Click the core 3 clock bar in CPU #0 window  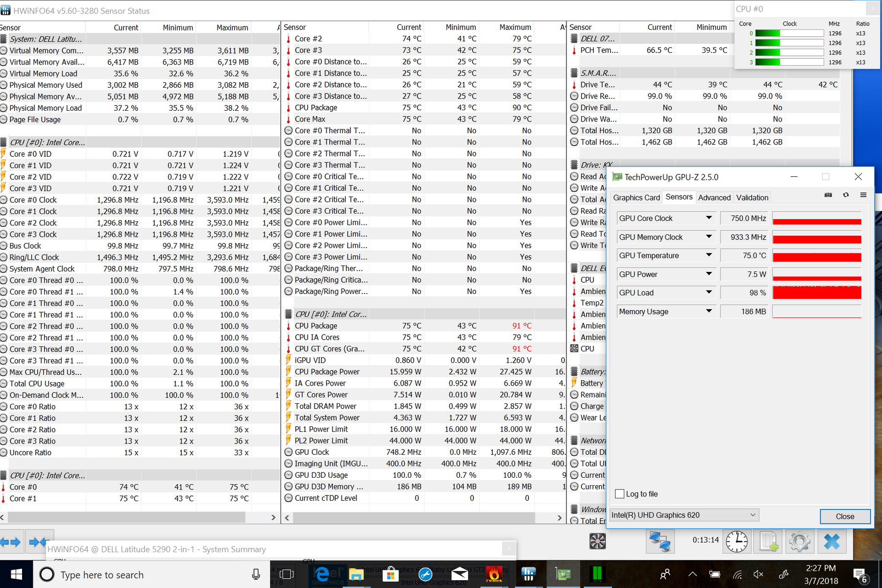[x=789, y=62]
